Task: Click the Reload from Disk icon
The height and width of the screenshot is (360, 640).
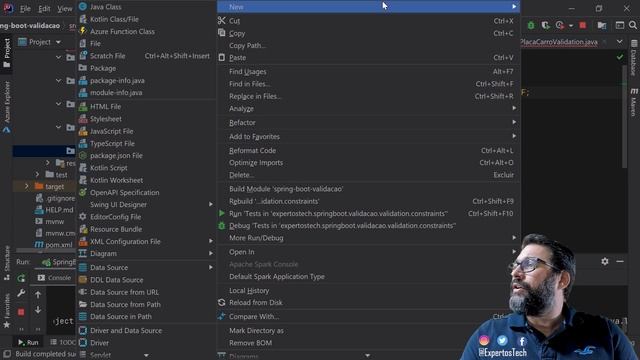Action: pos(222,302)
